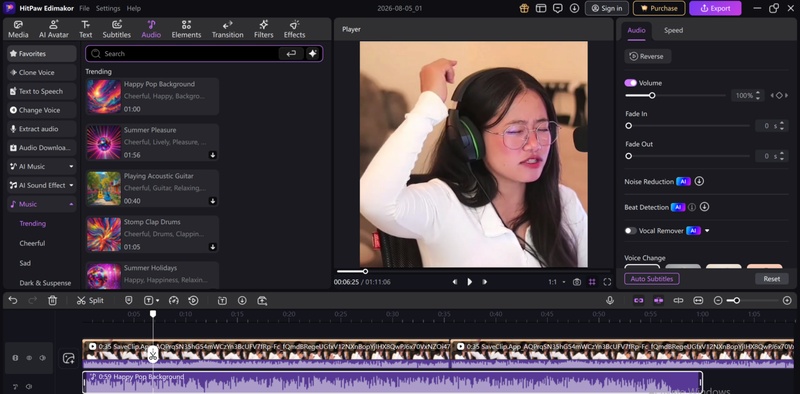This screenshot has height=394, width=800.
Task: Expand the Vocal Remover dropdown arrow
Action: click(707, 231)
